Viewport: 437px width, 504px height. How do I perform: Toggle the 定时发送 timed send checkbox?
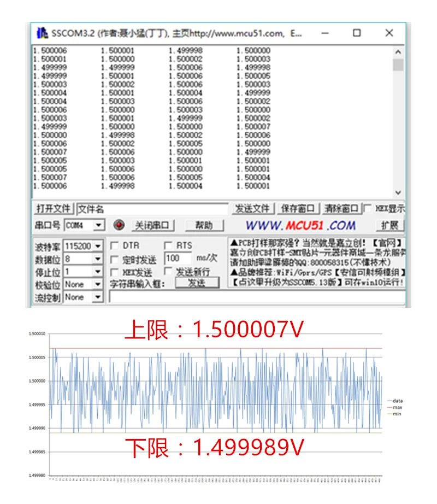click(x=114, y=260)
